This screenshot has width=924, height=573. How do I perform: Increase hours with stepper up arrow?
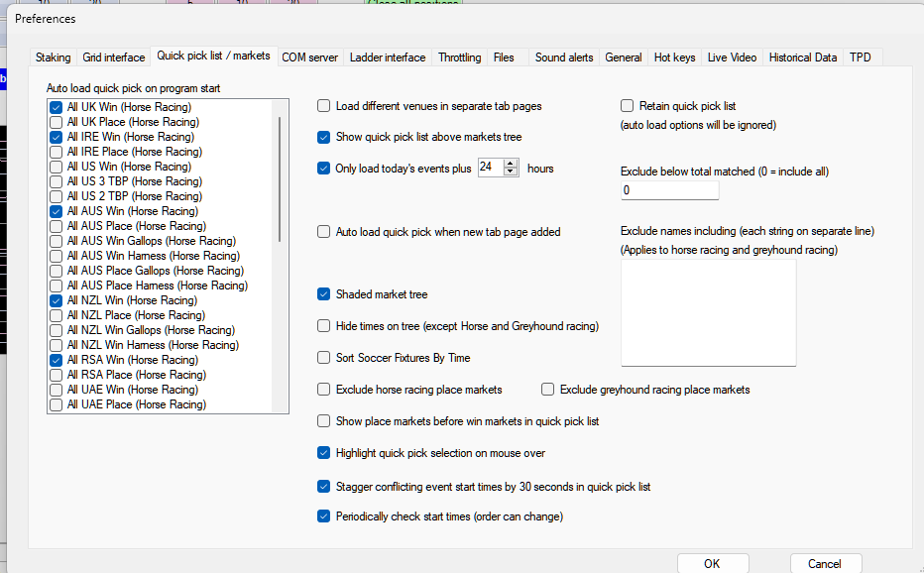click(x=512, y=165)
